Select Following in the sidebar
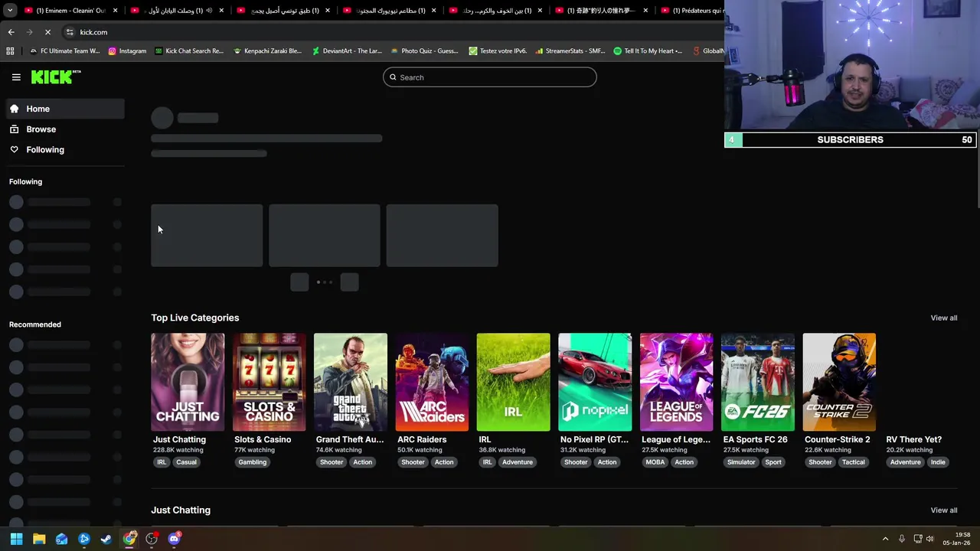The image size is (980, 551). [65, 150]
